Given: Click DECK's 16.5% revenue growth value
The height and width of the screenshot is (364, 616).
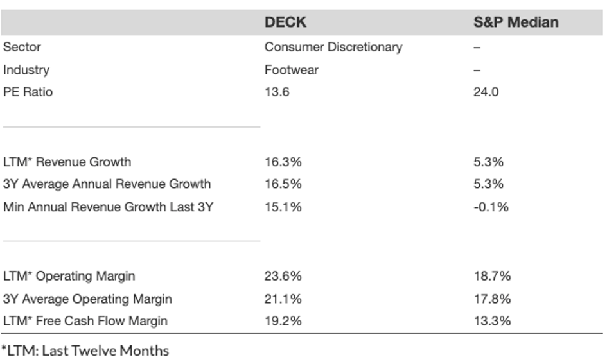Looking at the screenshot, I should [x=283, y=184].
